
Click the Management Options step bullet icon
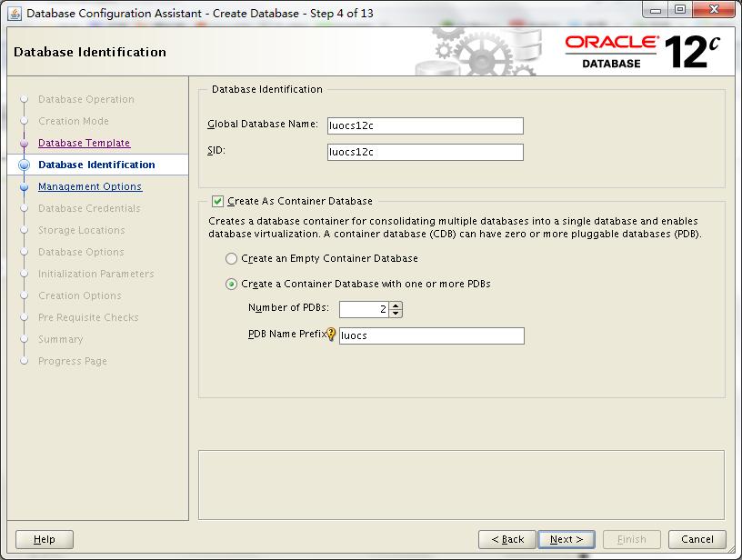(x=25, y=187)
